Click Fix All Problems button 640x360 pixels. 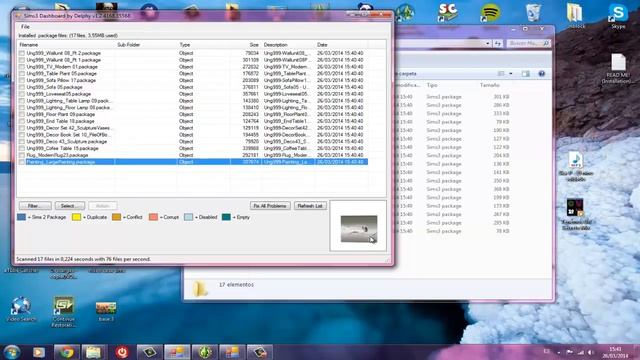pyautogui.click(x=270, y=206)
